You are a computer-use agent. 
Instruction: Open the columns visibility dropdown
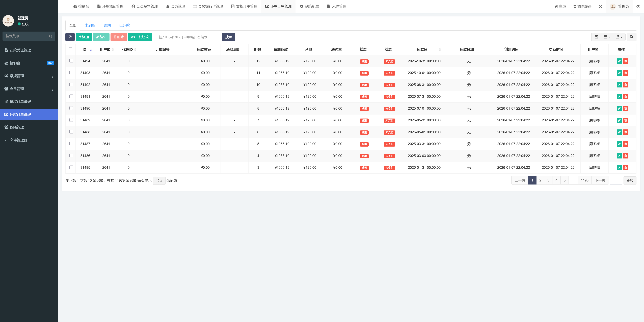point(606,37)
